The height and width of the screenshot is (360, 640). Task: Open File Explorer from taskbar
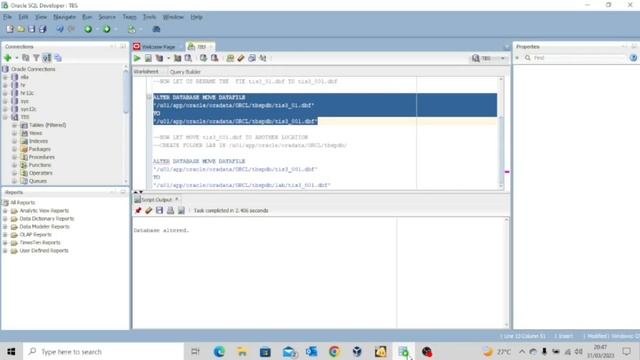tap(242, 351)
